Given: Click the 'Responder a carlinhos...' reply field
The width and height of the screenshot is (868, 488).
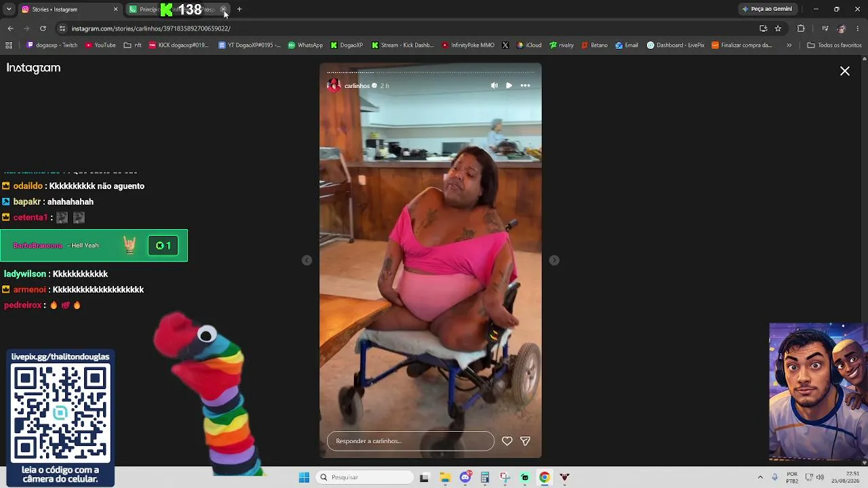Looking at the screenshot, I should pos(410,441).
